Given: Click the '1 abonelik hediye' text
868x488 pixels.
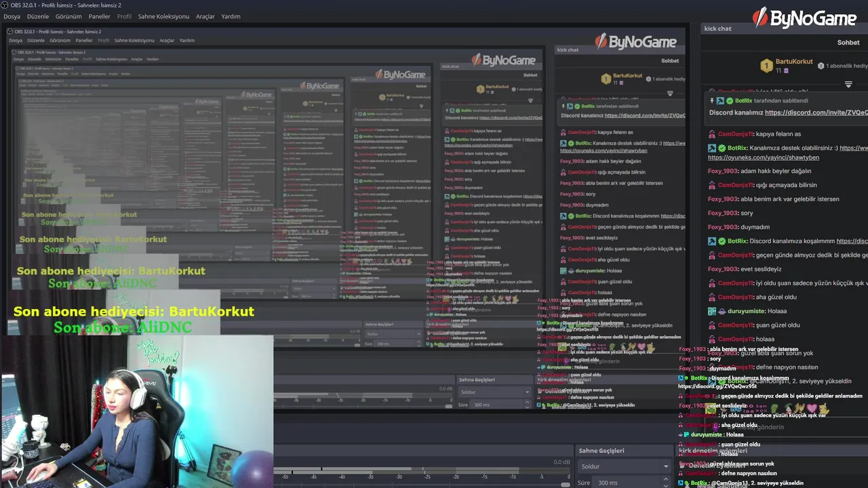Looking at the screenshot, I should tap(847, 66).
